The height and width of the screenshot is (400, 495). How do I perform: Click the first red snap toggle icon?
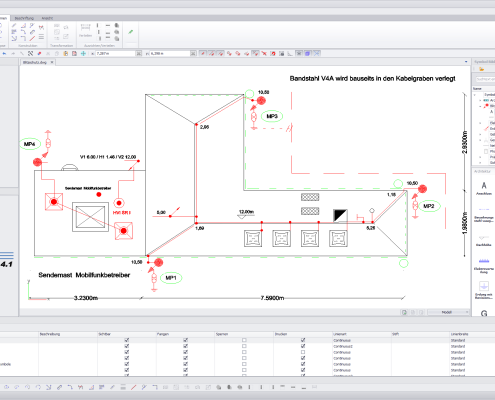click(203, 53)
